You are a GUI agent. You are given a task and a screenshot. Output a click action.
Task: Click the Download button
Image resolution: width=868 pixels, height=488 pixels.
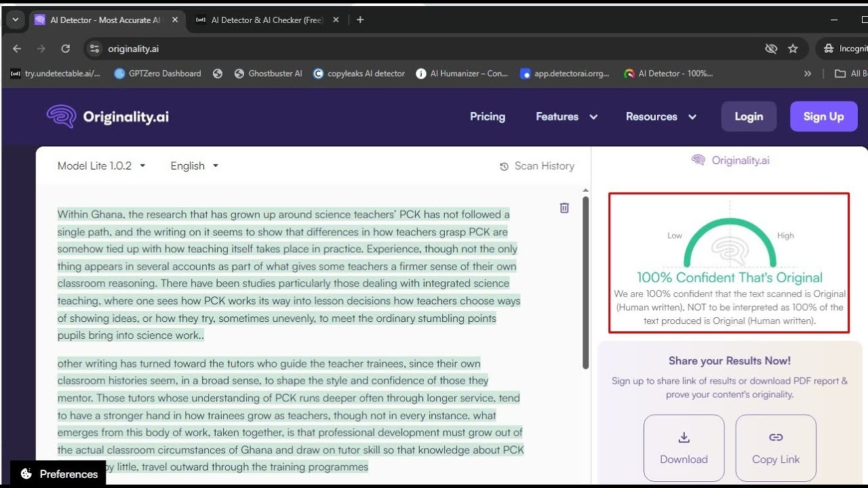[684, 448]
